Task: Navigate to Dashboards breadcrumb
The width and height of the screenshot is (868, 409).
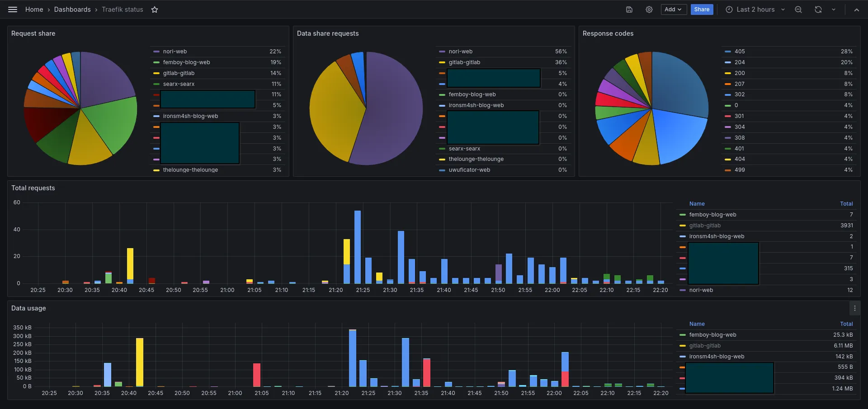Action: [x=72, y=9]
